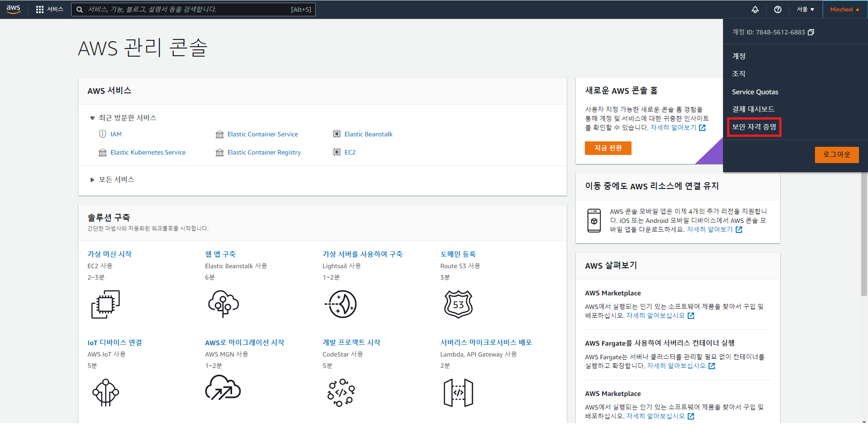Open external link icon for new console home
868x439 pixels.
coord(702,128)
